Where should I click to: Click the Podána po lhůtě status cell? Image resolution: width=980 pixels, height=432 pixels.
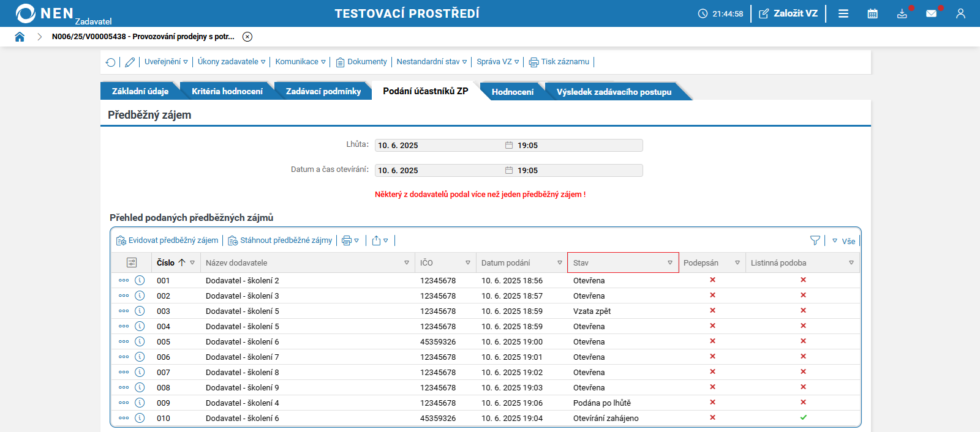click(x=602, y=403)
